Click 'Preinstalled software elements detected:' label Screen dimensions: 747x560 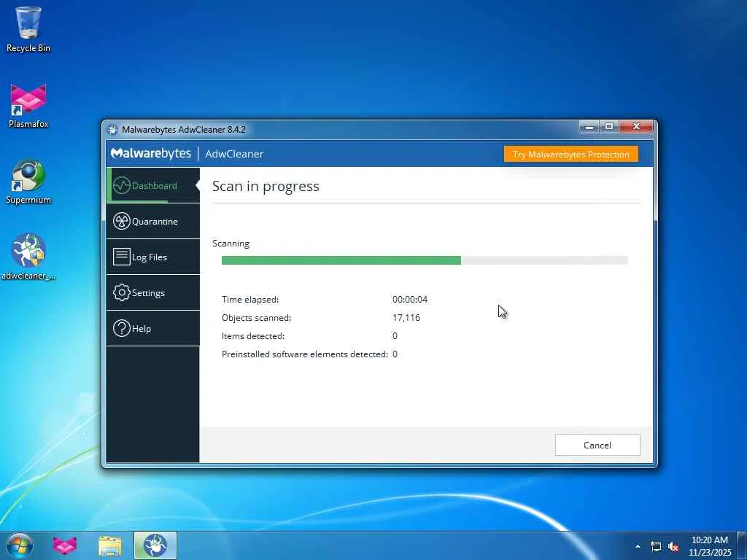[305, 354]
